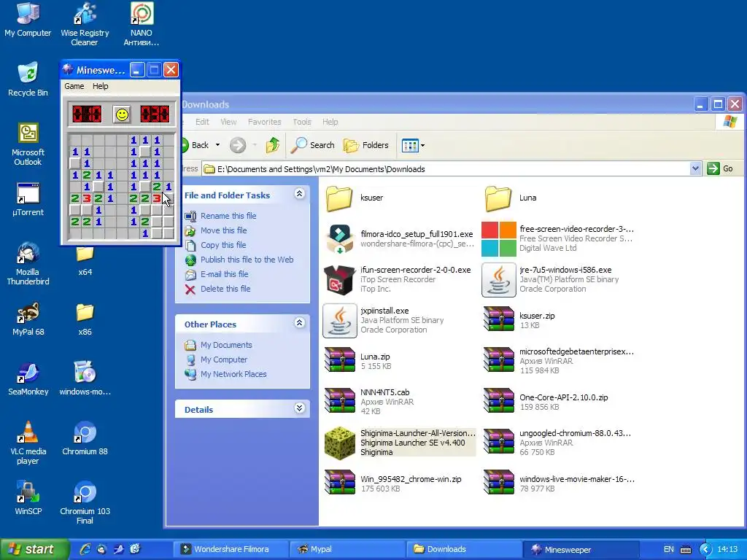Select free-screen-video-recorder file icon
This screenshot has width=747, height=560.
coord(499,239)
